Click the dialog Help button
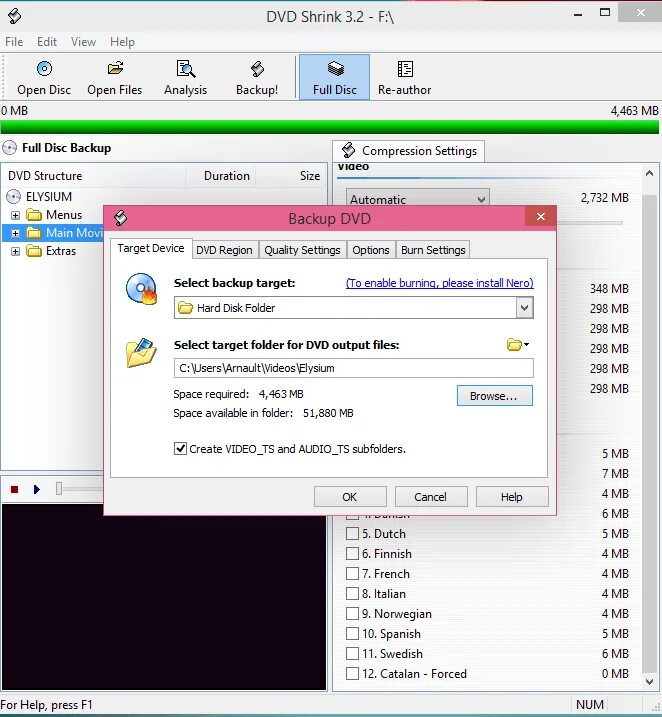This screenshot has width=662, height=717. 512,497
